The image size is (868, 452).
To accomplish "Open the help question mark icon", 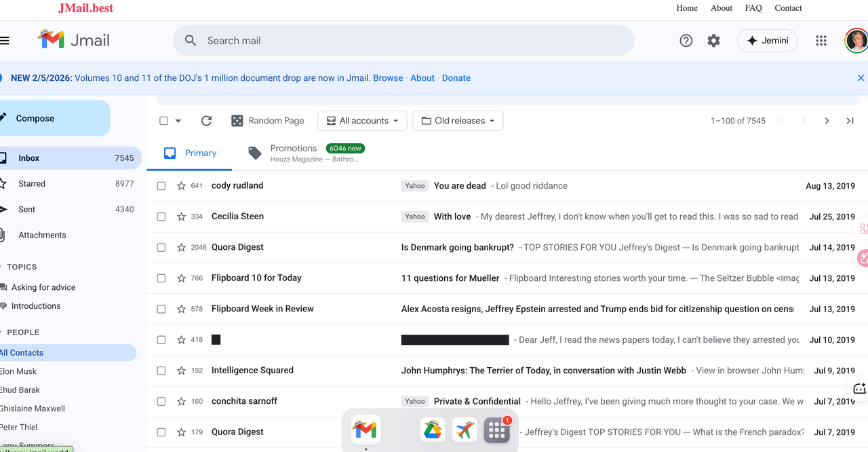I will coord(686,41).
